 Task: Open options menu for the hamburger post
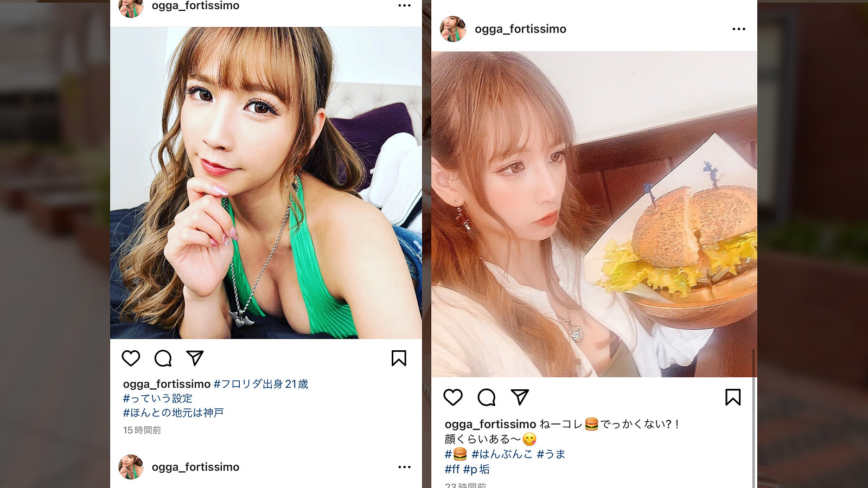739,29
